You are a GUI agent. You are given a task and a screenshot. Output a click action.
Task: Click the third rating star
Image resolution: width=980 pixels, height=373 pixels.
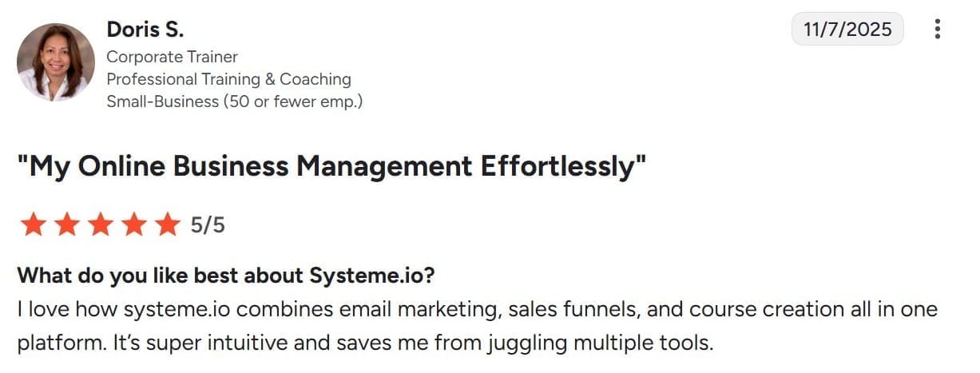[100, 225]
